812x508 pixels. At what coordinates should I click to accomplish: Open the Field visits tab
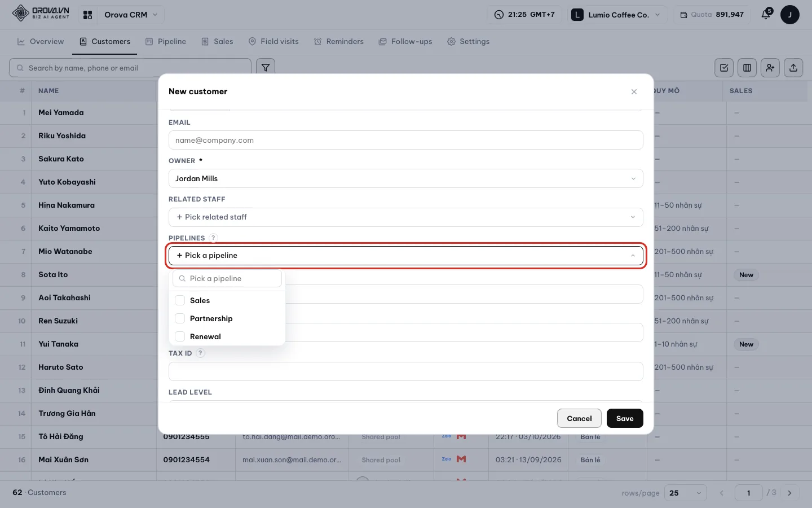pos(273,41)
